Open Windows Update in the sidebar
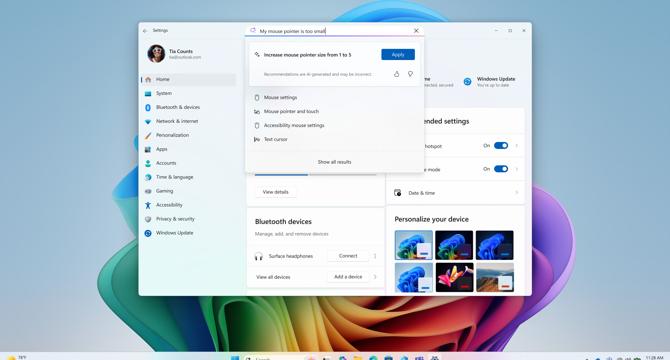 188,233
